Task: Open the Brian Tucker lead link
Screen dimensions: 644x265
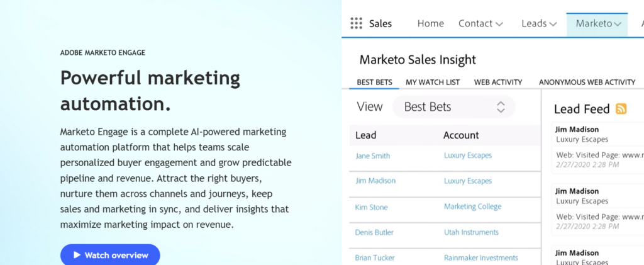Action: pyautogui.click(x=374, y=257)
